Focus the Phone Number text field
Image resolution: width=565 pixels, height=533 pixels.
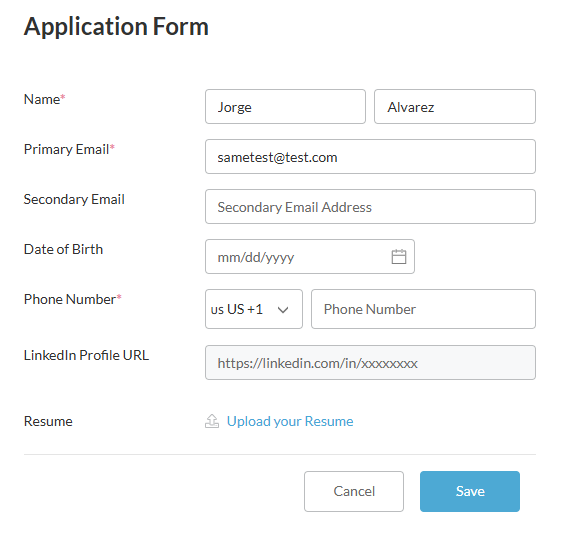click(x=423, y=309)
